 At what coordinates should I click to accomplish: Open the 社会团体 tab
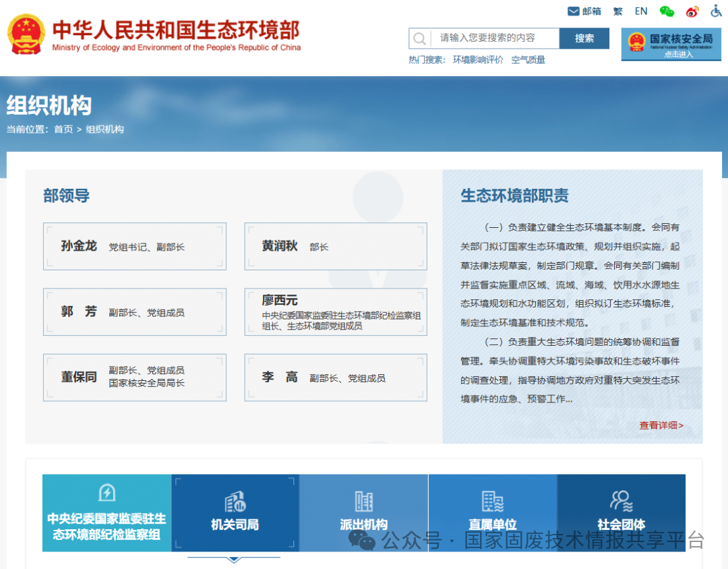[621, 512]
